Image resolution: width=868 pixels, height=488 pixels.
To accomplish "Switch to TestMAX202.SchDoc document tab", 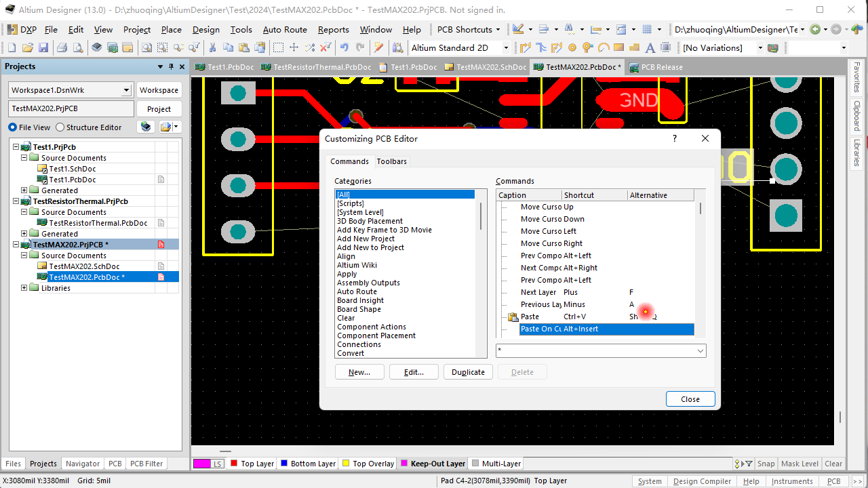I will [x=486, y=67].
